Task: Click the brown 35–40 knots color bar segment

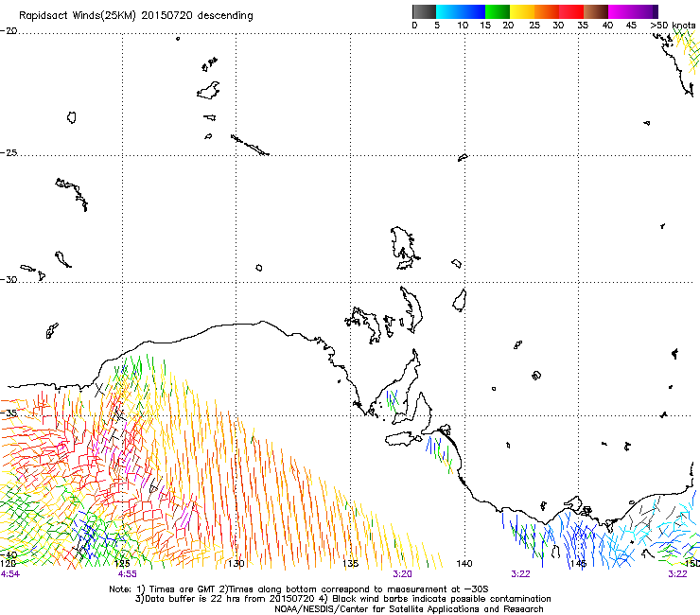Action: tap(596, 11)
